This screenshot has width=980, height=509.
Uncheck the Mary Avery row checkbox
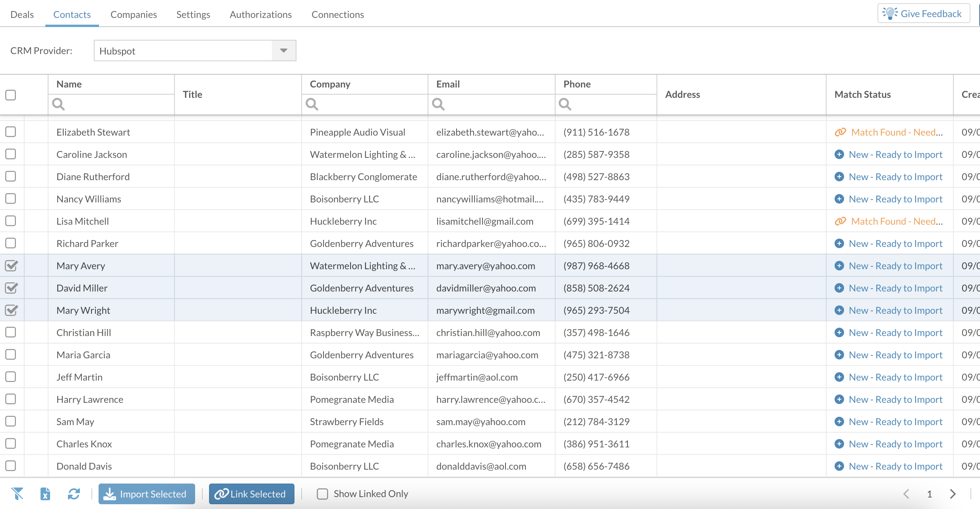[11, 266]
